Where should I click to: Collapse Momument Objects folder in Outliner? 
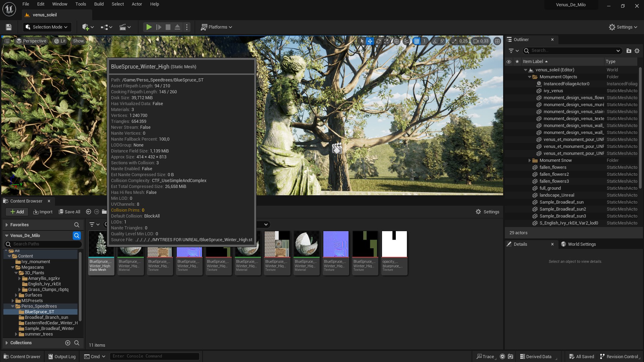coord(530,77)
